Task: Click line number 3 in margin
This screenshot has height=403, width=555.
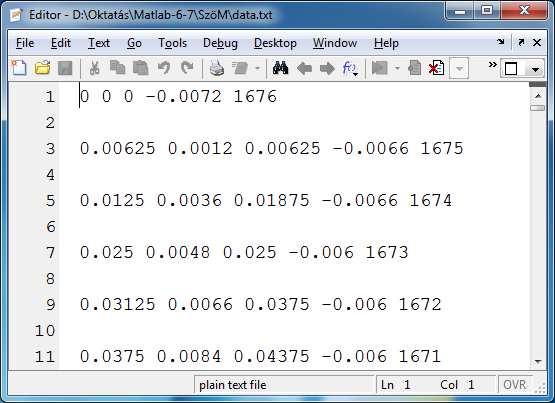Action: tap(50, 149)
